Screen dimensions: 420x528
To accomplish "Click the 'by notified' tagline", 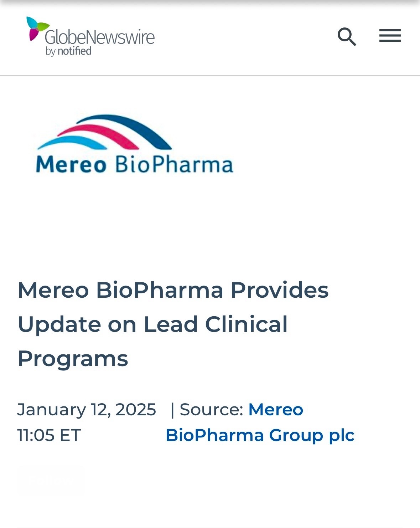I will pos(68,51).
